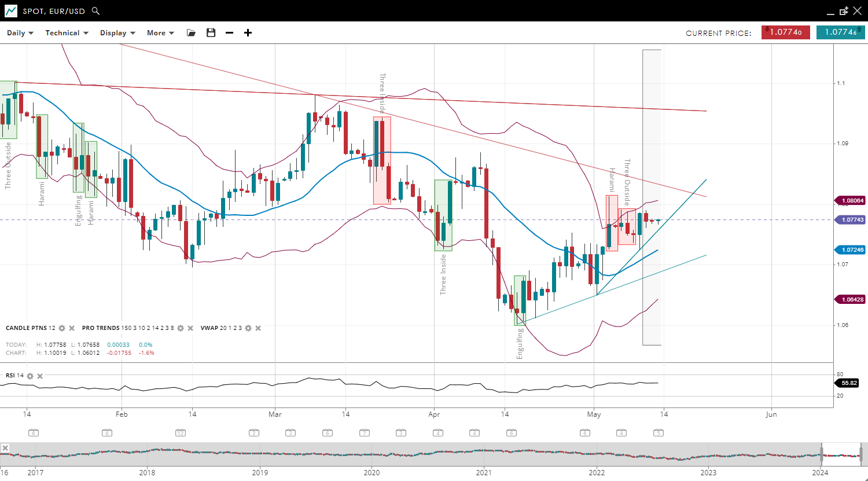Close the bottom navigator strip with X
The width and height of the screenshot is (868, 481).
pos(5,448)
